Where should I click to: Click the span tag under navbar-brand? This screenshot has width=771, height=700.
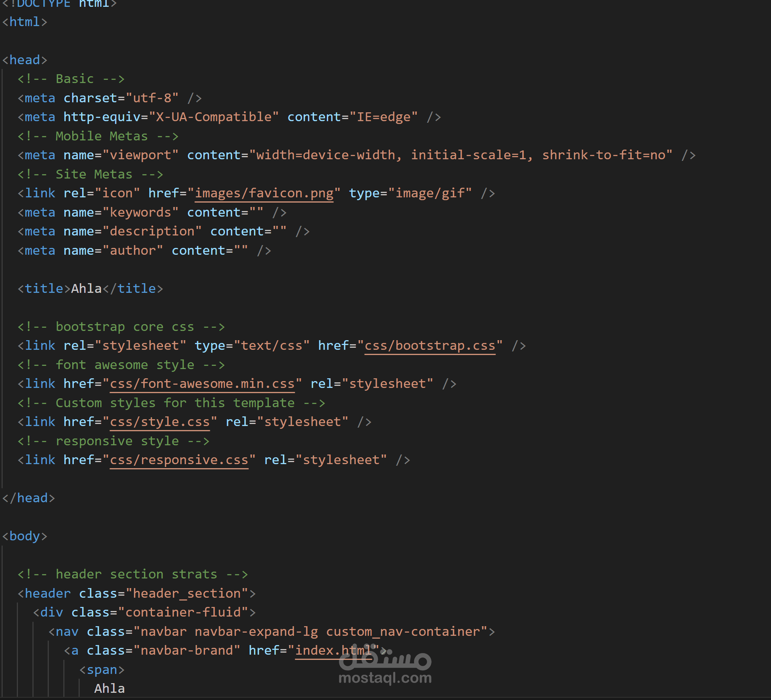[102, 670]
